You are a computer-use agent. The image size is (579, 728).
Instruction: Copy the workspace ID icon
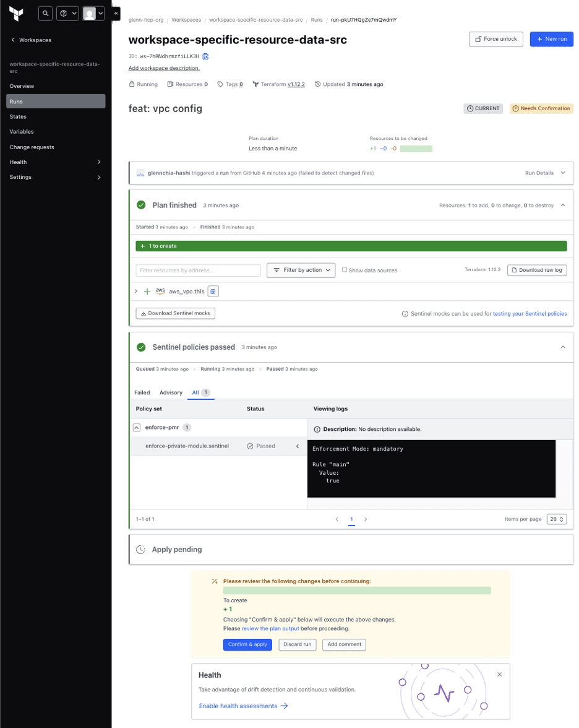[x=205, y=56]
